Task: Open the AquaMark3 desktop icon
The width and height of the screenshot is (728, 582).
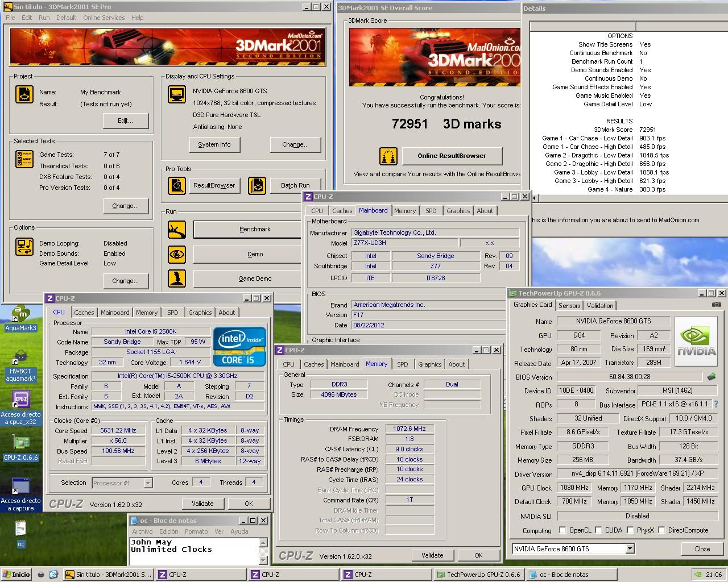Action: pyautogui.click(x=20, y=319)
